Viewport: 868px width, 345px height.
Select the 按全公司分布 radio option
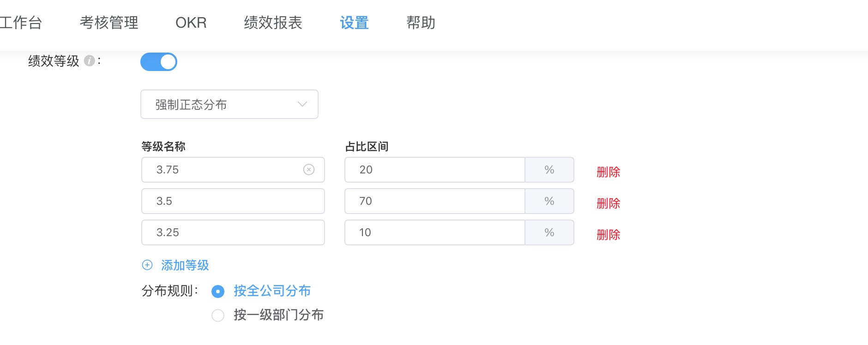click(217, 291)
